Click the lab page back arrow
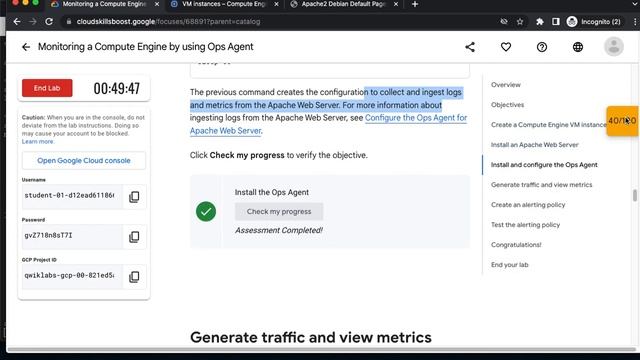The image size is (640, 360). 26,47
